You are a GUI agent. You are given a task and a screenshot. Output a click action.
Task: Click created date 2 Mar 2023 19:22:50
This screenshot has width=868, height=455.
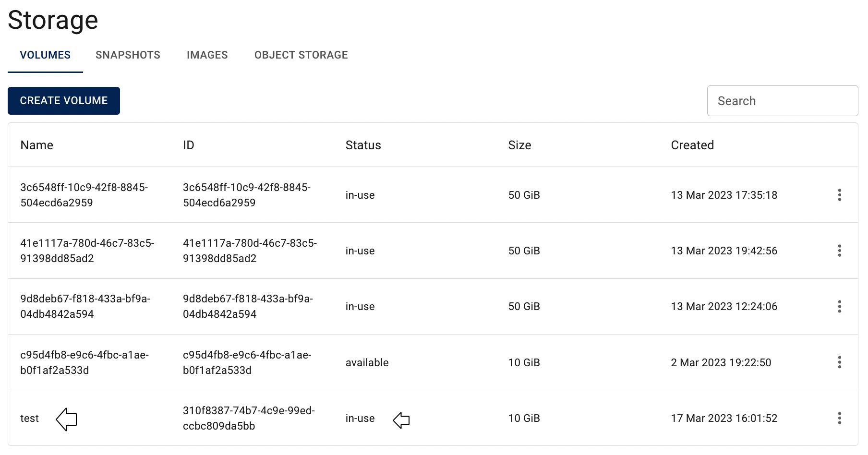[721, 362]
